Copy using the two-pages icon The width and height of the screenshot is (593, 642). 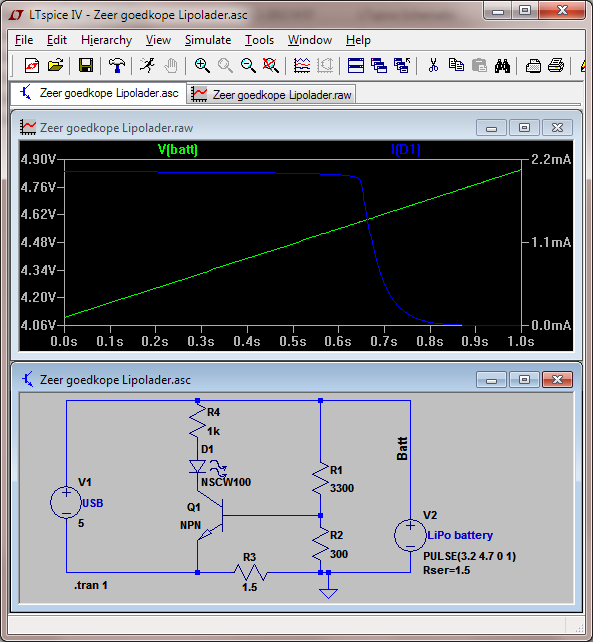coord(456,66)
